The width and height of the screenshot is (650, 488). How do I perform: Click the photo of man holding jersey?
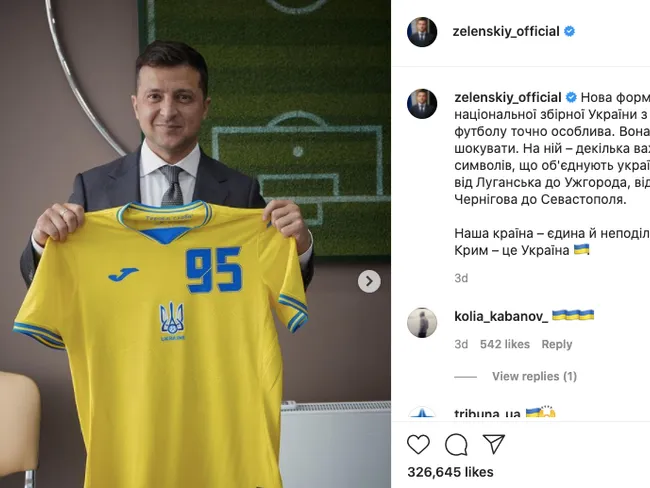[195, 244]
